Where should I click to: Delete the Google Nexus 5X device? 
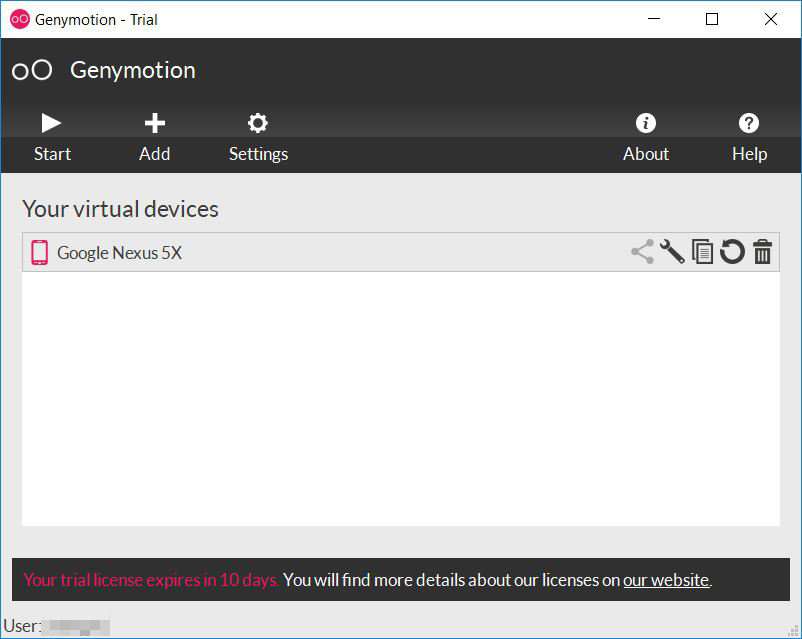763,252
